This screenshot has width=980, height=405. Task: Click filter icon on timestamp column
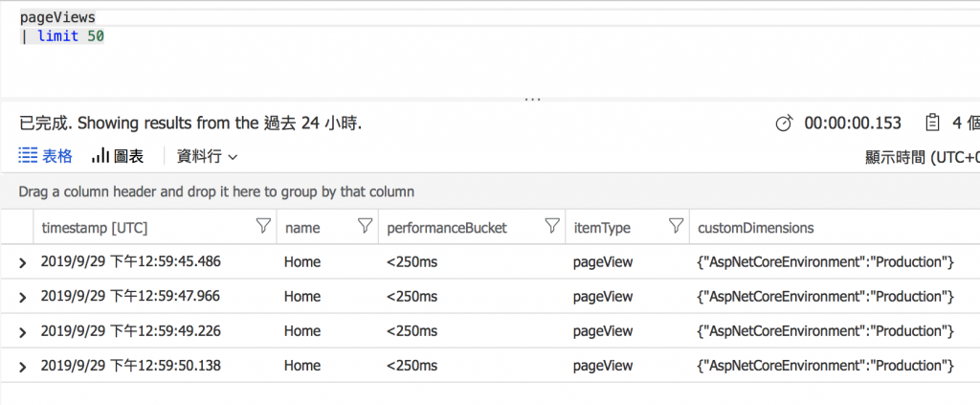pyautogui.click(x=263, y=227)
